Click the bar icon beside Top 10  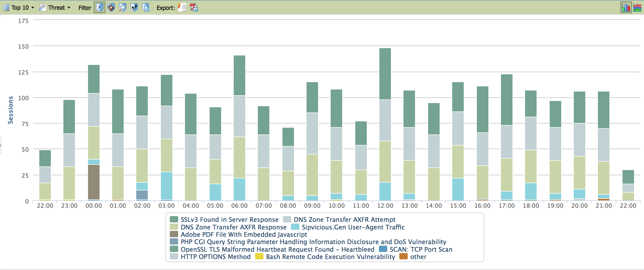[x=6, y=8]
